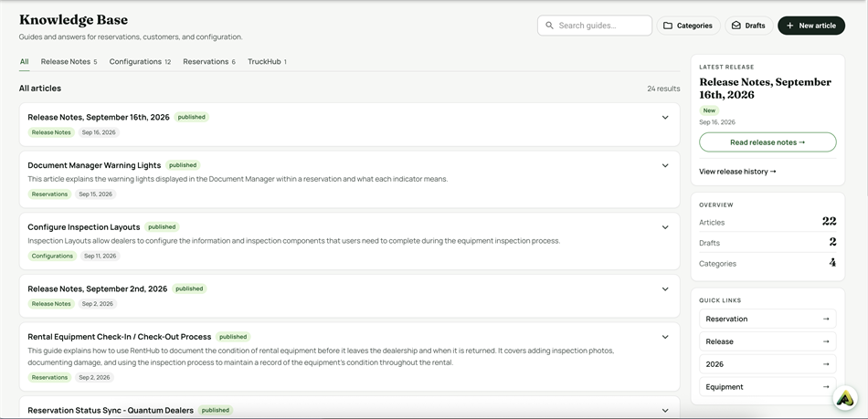Click the arrow icon beside Release quick link

pos(826,341)
